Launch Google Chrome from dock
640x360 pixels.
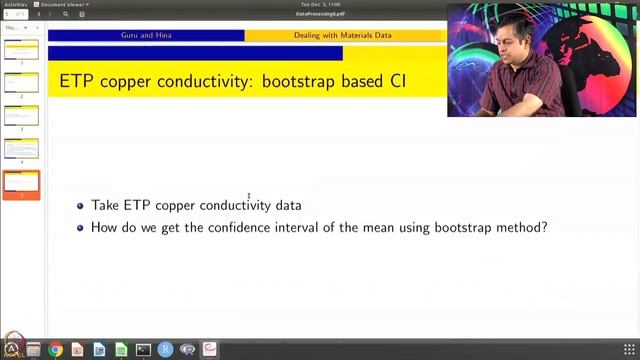click(x=56, y=349)
